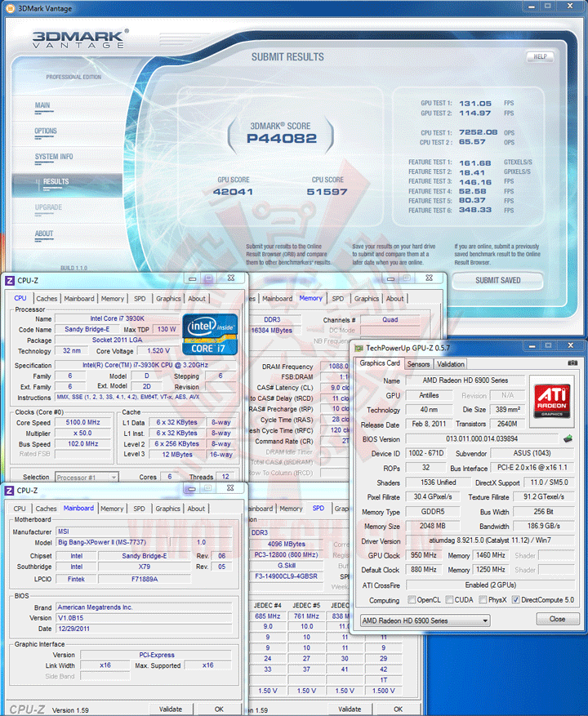Click the Intel Core i7 logo badge
Screen dimensions: 588x716
(x=210, y=334)
